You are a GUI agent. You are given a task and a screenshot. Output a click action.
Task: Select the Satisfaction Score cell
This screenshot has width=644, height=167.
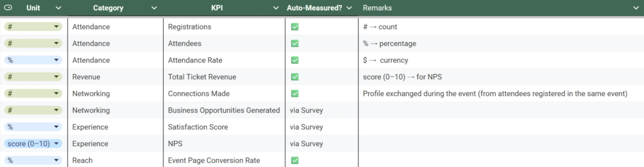point(224,127)
